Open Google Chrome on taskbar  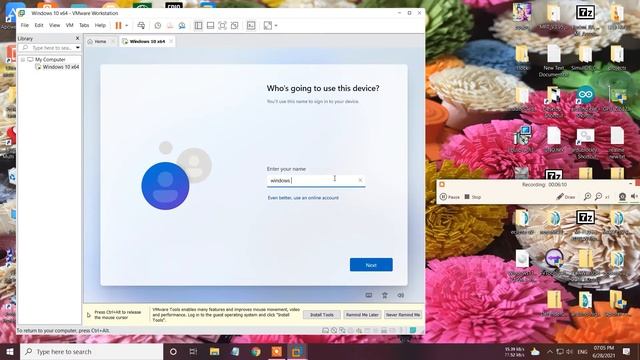coord(256,351)
